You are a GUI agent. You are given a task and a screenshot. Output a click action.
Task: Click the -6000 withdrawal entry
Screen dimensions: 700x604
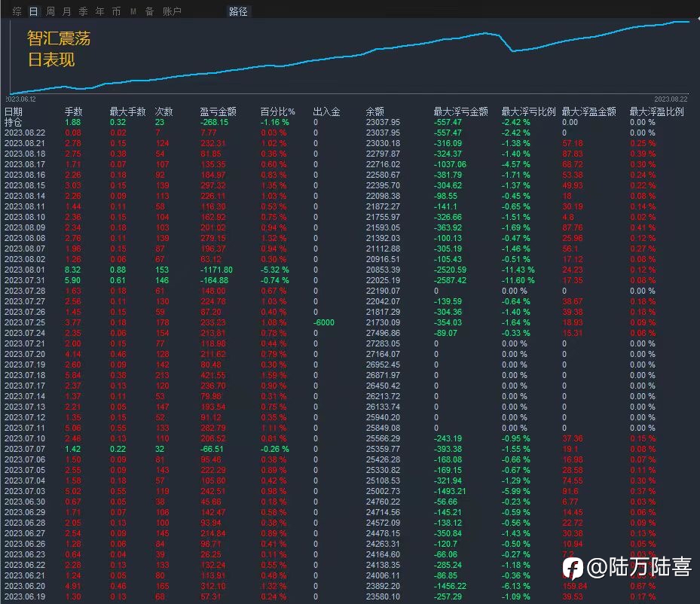point(324,322)
